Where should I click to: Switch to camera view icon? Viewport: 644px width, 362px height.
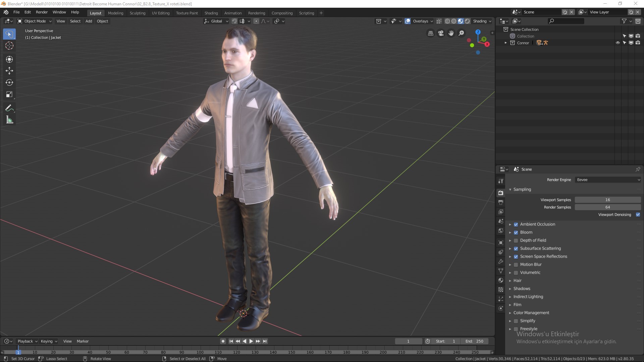click(441, 33)
